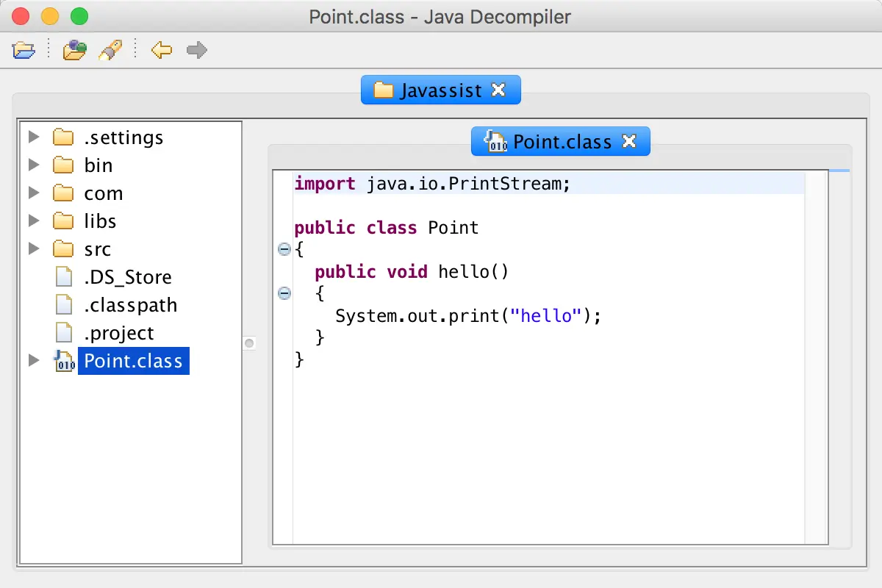
Task: Select the .classpath file
Action: [130, 305]
